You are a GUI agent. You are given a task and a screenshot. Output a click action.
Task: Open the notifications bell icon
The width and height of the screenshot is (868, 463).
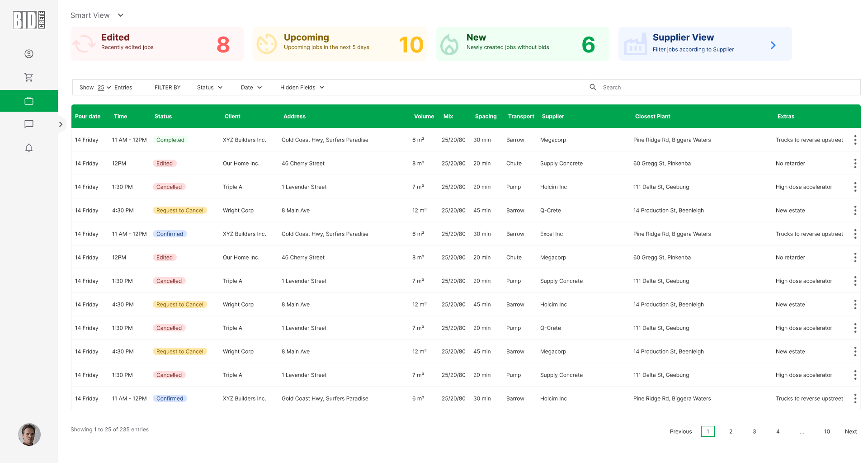point(29,148)
